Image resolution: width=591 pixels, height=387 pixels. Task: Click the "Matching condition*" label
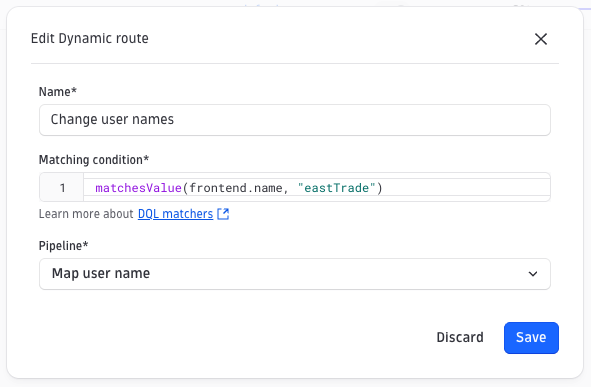point(94,160)
